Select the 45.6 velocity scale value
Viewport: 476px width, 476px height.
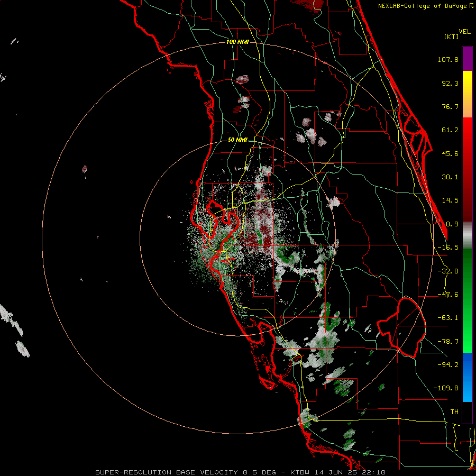coord(450,153)
